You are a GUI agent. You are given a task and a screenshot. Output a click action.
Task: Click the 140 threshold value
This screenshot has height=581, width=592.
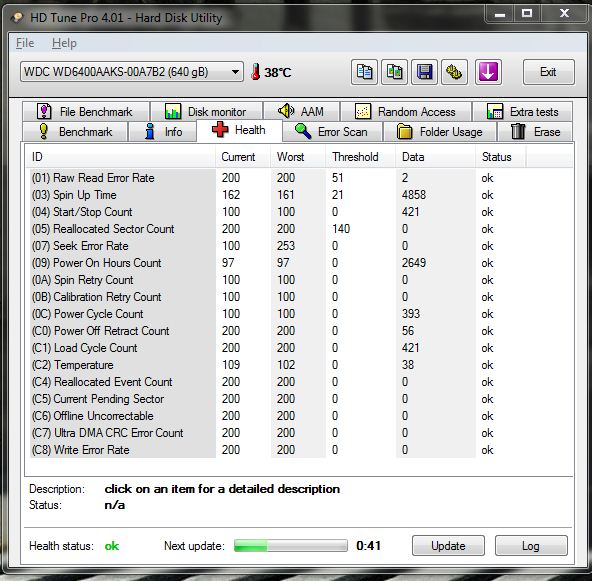point(341,229)
